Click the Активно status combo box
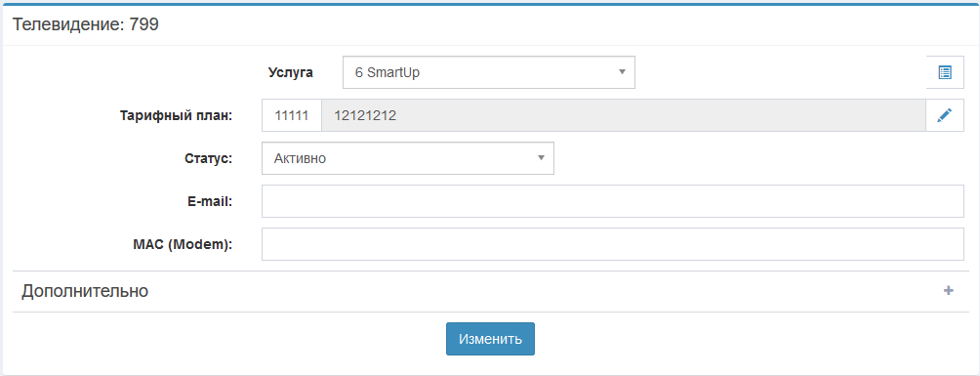980x376 pixels. 407,158
